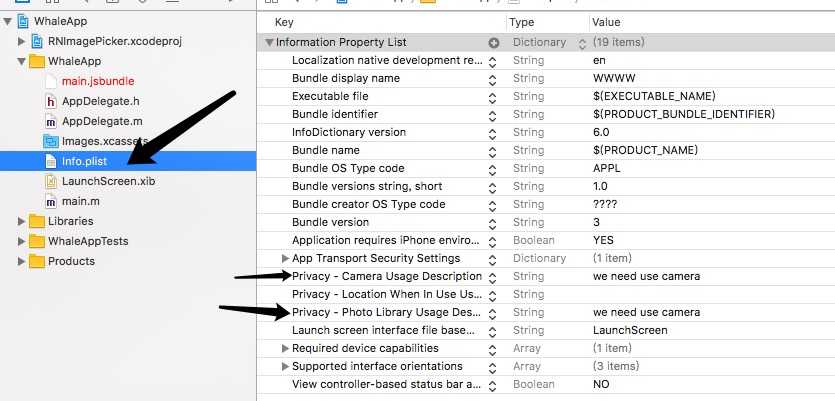The image size is (835, 401).
Task: Select Info.plist in the navigator
Action: [x=84, y=161]
